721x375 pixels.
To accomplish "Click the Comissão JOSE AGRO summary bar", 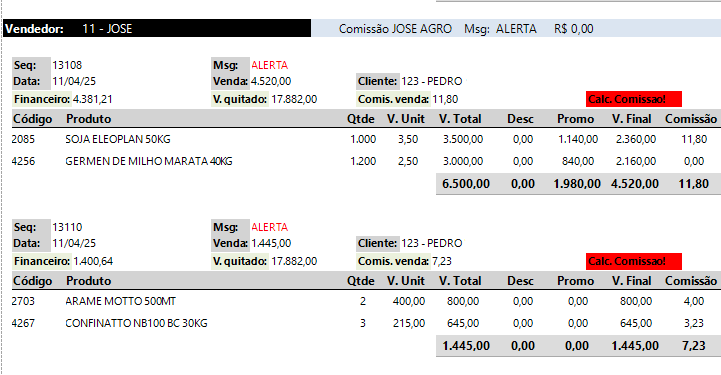I will [516, 28].
